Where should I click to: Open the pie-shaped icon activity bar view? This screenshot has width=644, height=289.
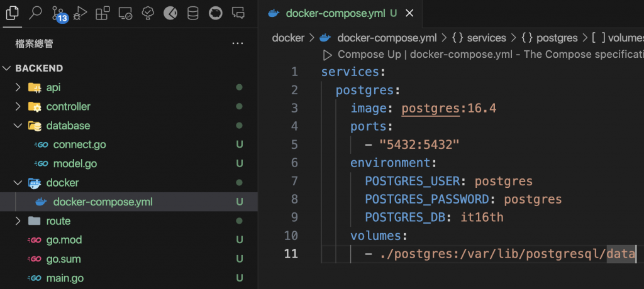[x=170, y=14]
